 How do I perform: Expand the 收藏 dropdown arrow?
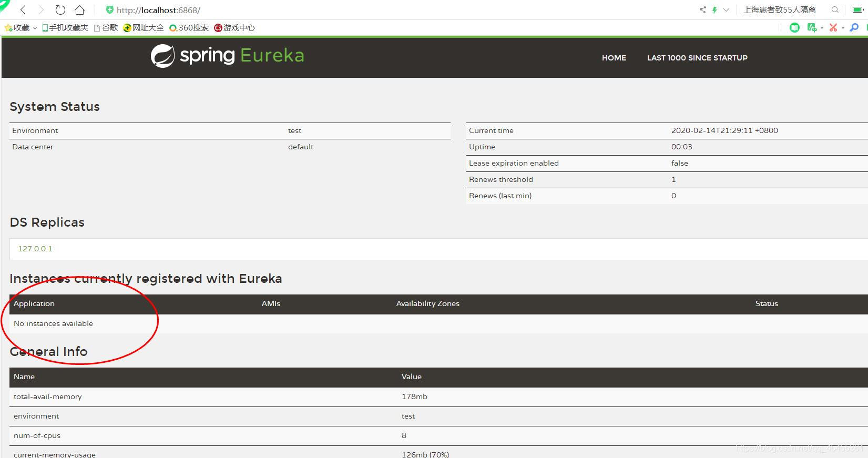pyautogui.click(x=35, y=28)
